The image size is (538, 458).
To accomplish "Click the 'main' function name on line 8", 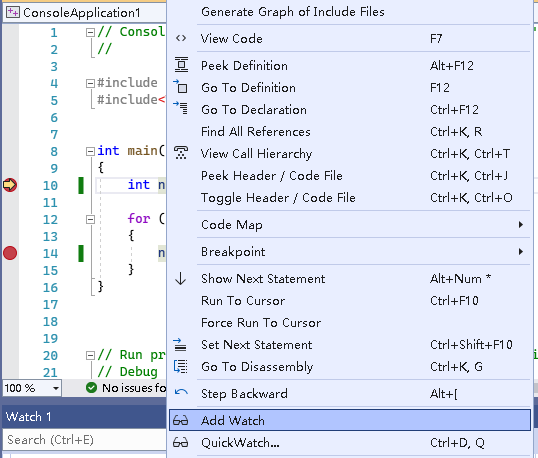I will pos(142,151).
